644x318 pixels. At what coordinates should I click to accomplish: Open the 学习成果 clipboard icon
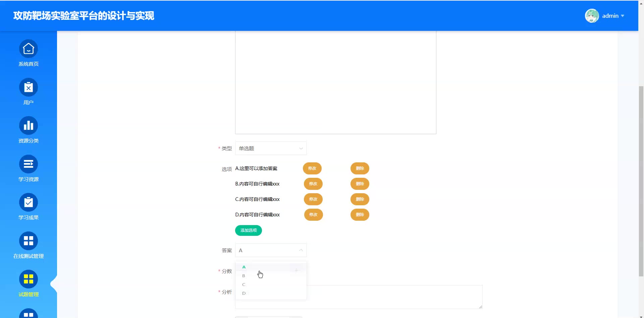point(29,203)
